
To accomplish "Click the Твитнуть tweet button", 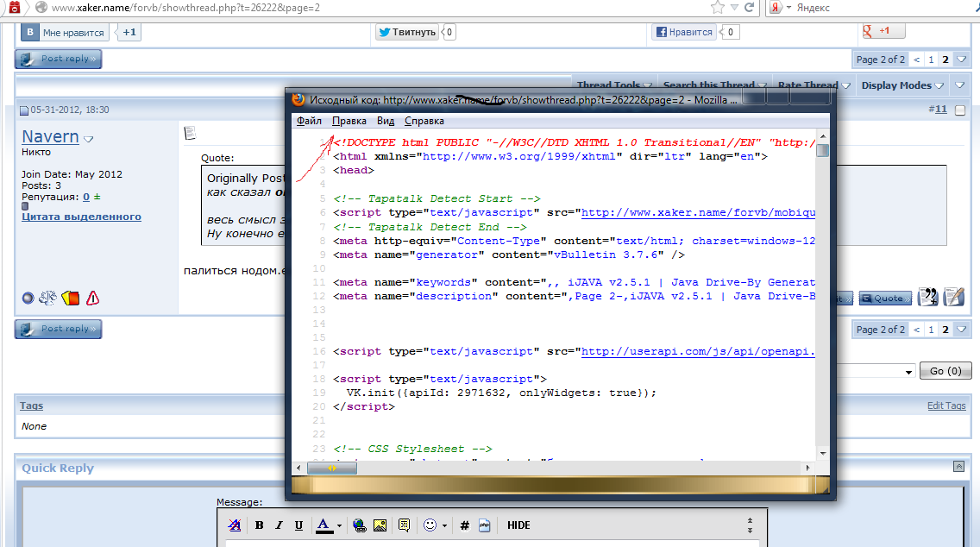I will pyautogui.click(x=407, y=32).
